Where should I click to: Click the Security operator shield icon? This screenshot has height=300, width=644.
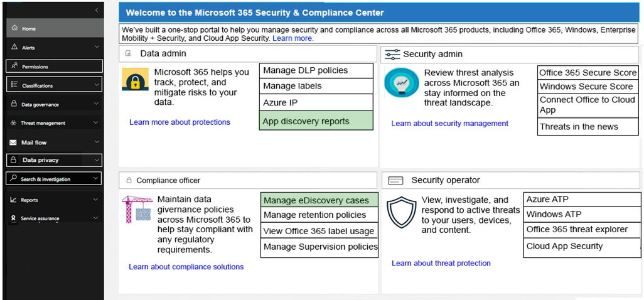click(402, 212)
